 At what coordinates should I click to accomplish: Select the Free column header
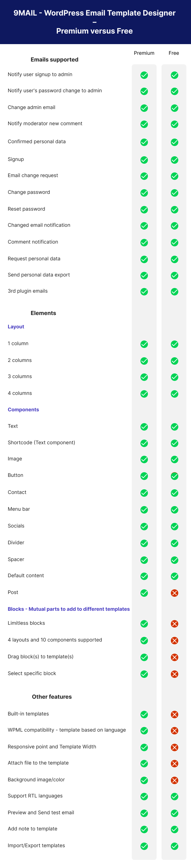point(174,53)
